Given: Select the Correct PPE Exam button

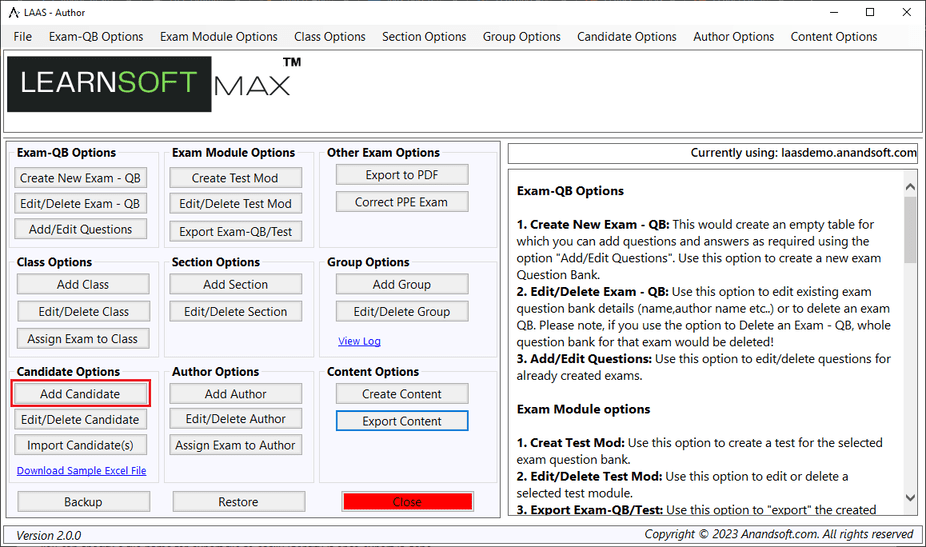Looking at the screenshot, I should [402, 202].
